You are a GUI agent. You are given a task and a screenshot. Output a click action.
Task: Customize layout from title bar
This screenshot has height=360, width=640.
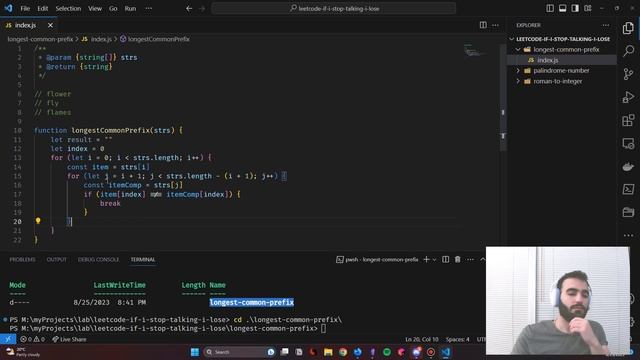tap(588, 8)
